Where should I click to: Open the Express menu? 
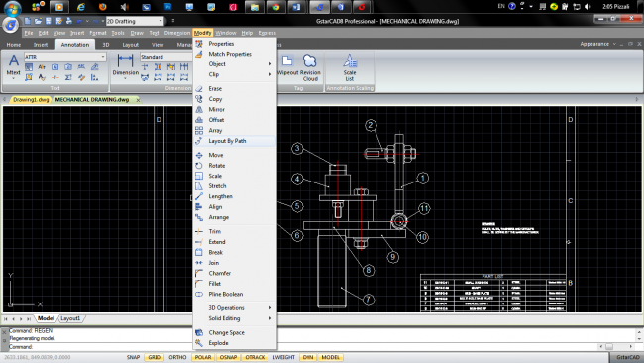pos(267,33)
